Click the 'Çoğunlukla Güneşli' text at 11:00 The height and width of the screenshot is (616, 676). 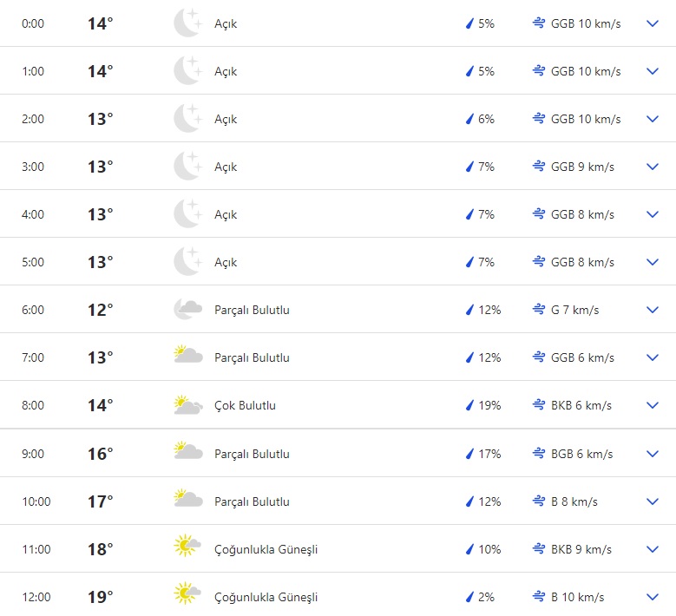click(x=266, y=549)
